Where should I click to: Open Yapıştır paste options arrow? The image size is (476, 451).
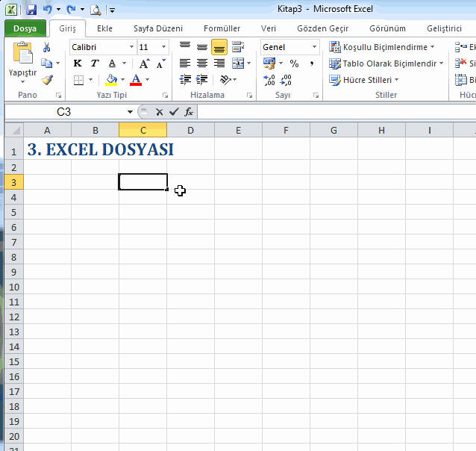click(x=22, y=82)
